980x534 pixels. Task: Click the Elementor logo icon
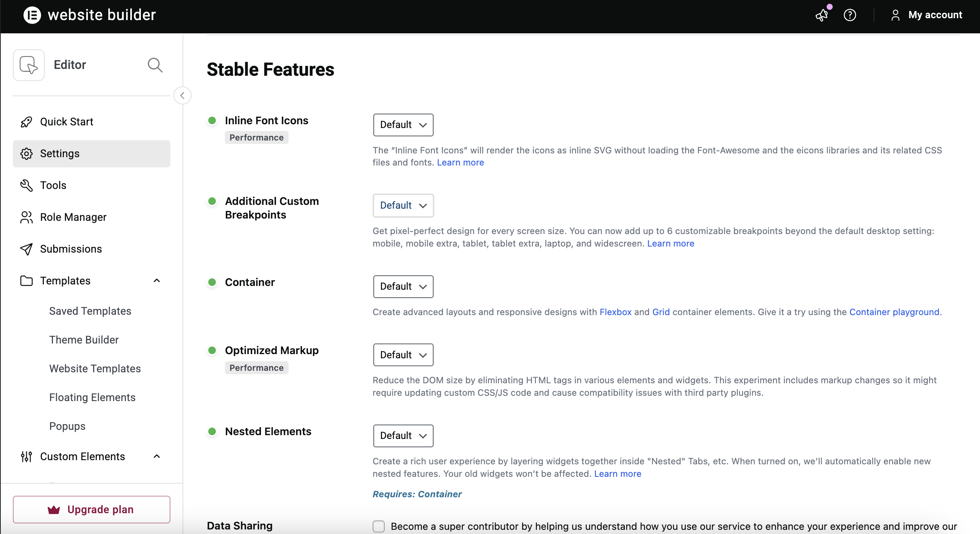[x=32, y=15]
